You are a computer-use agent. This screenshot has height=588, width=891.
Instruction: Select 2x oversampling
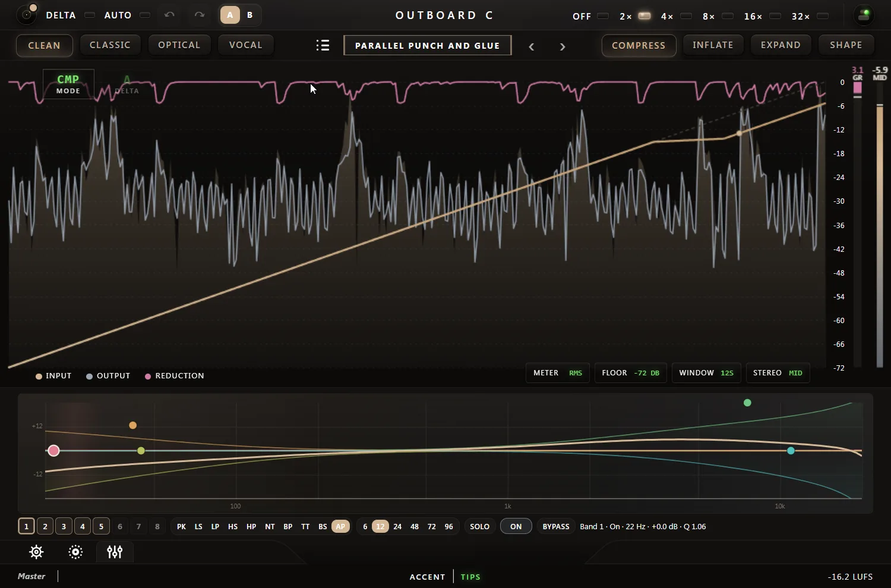[x=644, y=16]
